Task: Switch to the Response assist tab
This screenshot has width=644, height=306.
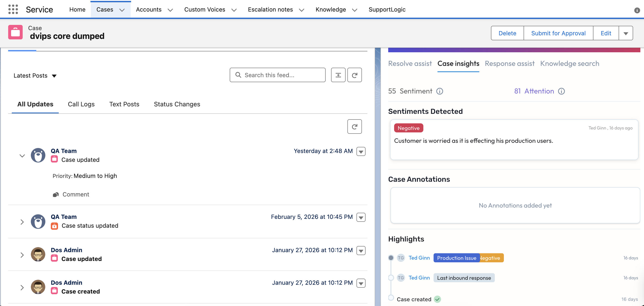Action: pos(510,64)
